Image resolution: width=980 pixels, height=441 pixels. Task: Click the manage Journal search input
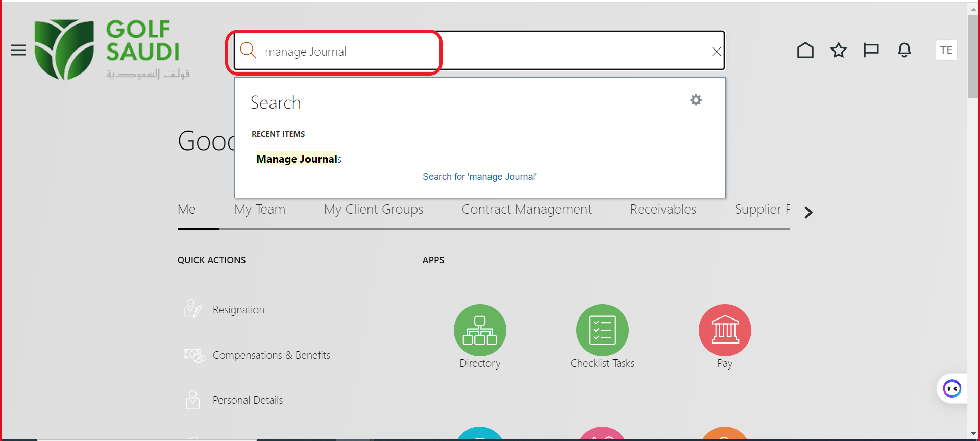click(x=479, y=51)
